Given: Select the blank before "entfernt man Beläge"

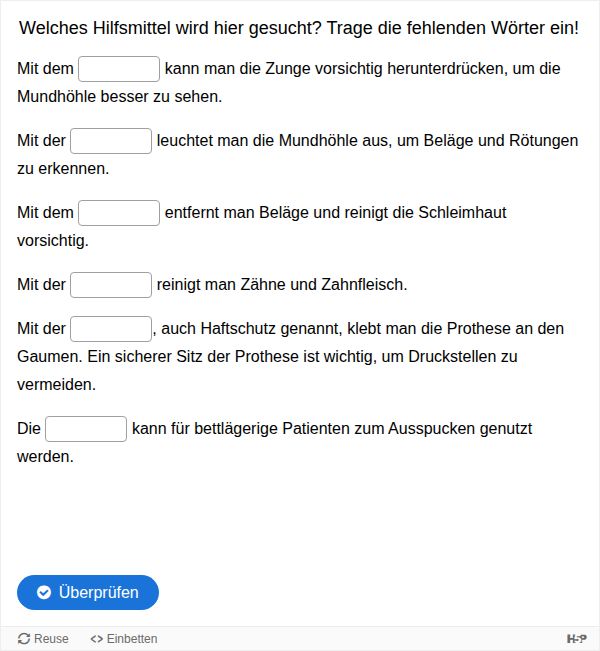Looking at the screenshot, I should click(119, 213).
